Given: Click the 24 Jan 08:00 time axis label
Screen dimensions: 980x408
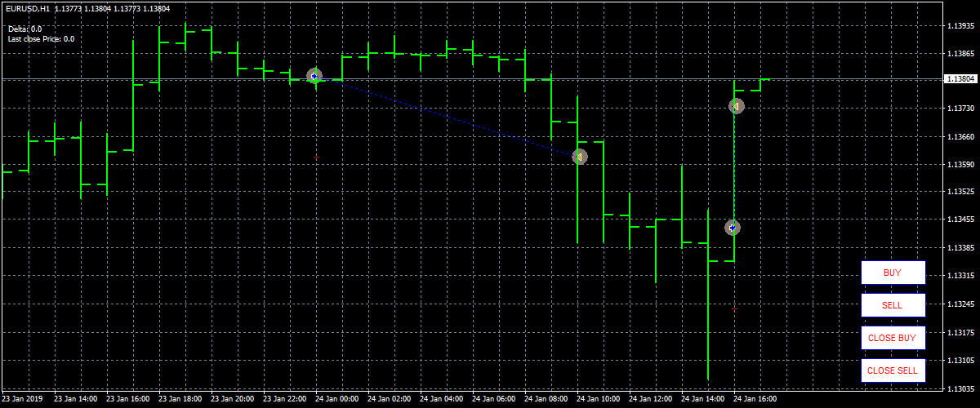Looking at the screenshot, I should pyautogui.click(x=546, y=400).
